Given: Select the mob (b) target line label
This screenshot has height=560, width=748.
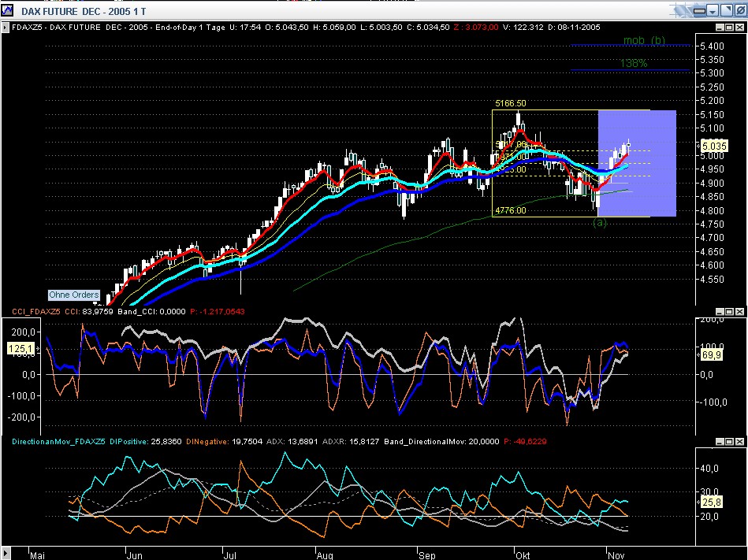Looking at the screenshot, I should click(644, 40).
